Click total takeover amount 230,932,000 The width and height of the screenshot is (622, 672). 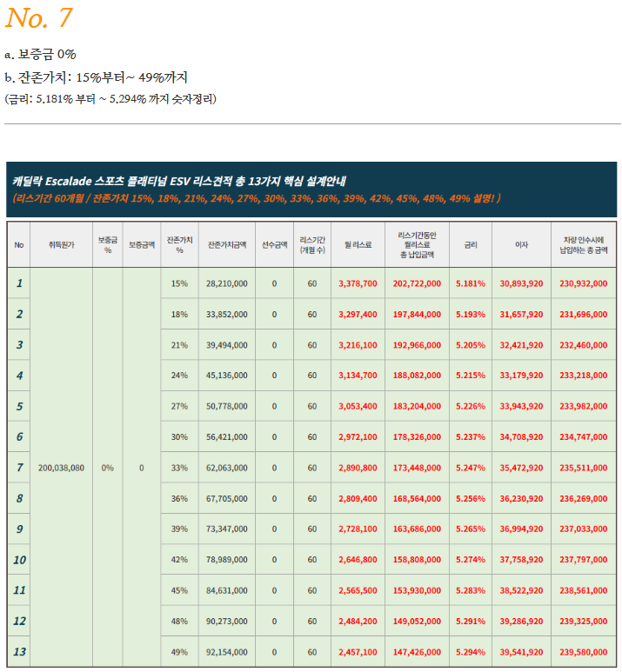click(x=584, y=283)
